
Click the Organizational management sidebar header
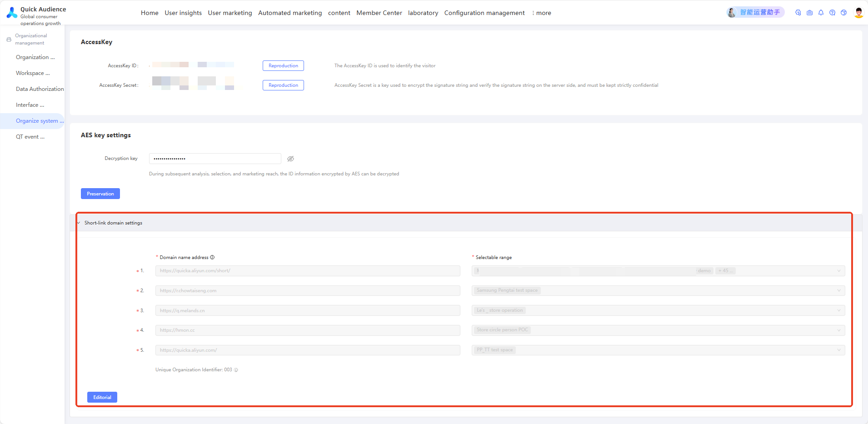(31, 40)
